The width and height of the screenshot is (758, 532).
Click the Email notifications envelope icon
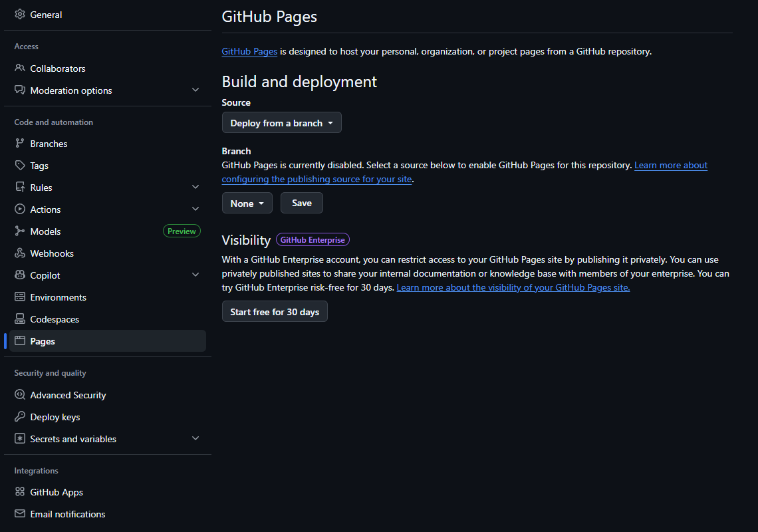pos(20,513)
